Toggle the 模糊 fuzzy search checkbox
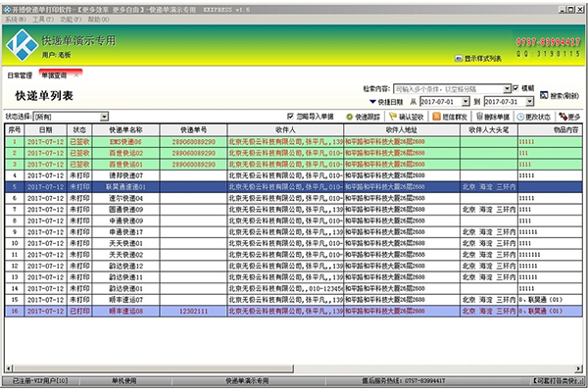Screen dimensions: 588x392 (x=516, y=87)
